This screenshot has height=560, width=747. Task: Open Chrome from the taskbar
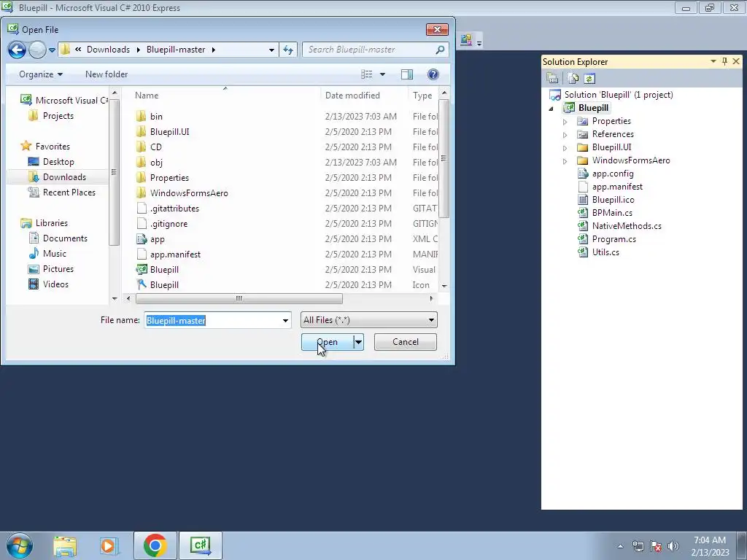click(155, 545)
